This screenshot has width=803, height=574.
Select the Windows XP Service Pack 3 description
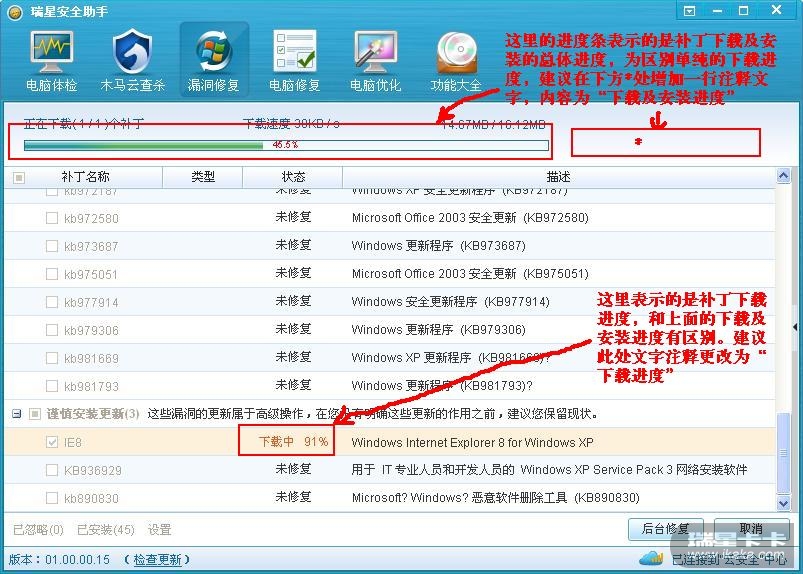tap(549, 470)
